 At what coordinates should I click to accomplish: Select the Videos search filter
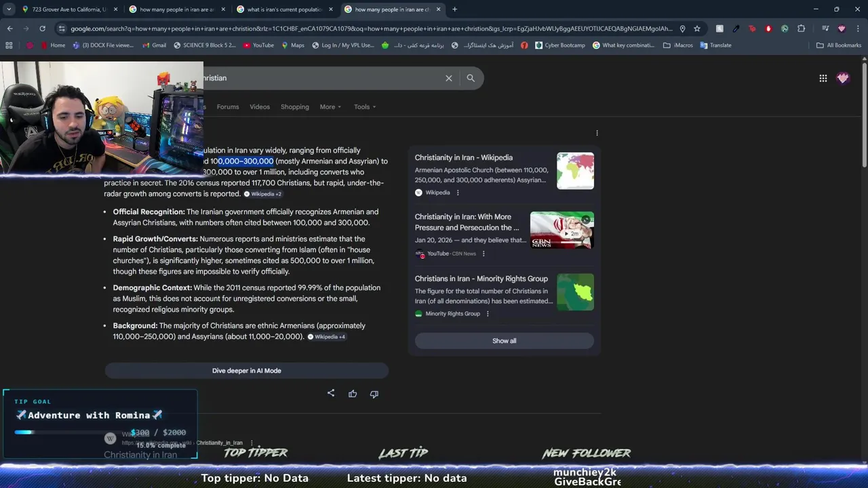click(x=260, y=106)
